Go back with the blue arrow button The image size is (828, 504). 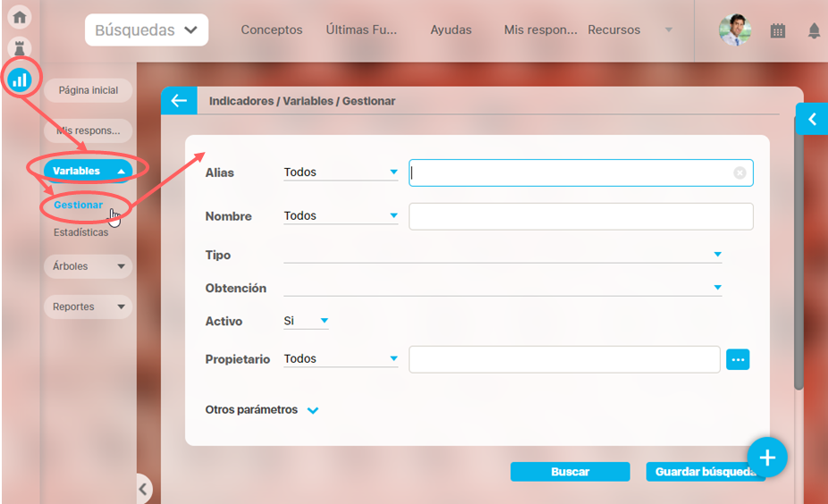point(179,101)
